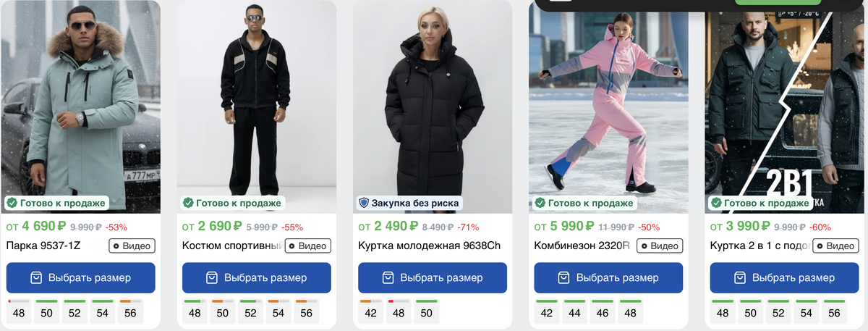Click Выбрать размер for Парка 9537-1Z

(x=81, y=277)
